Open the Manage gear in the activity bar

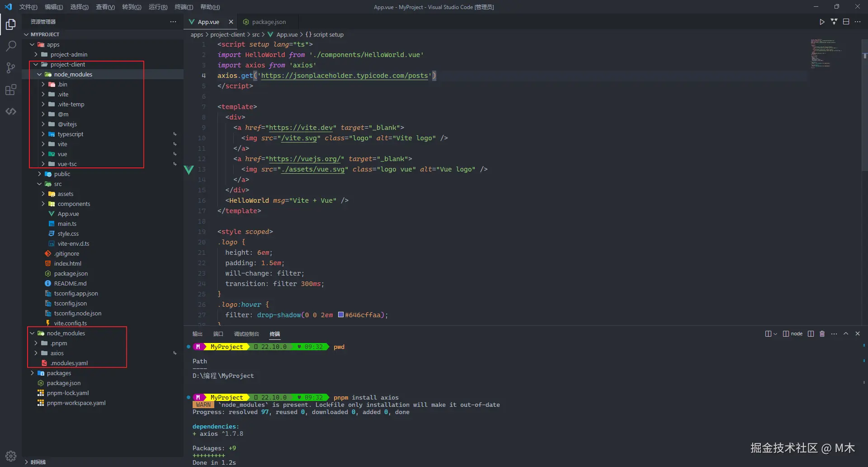coord(11,456)
